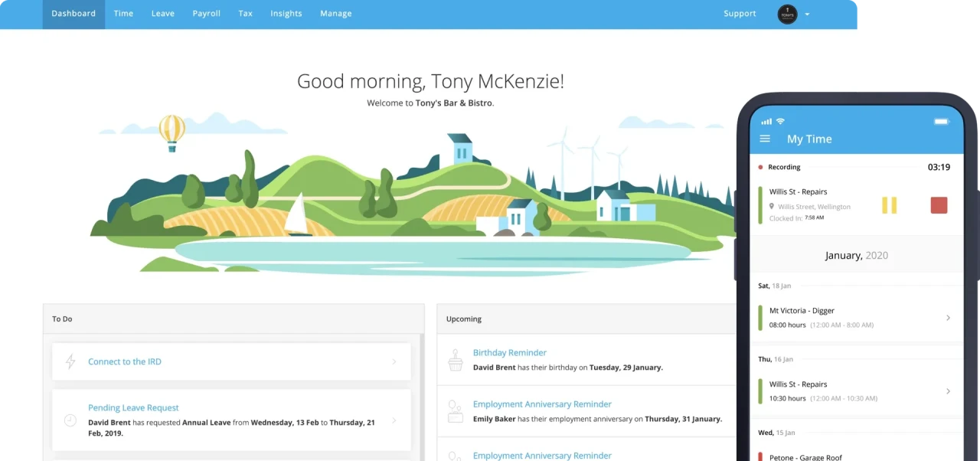This screenshot has width=980, height=461.
Task: Go to the Payroll section
Action: [207, 14]
